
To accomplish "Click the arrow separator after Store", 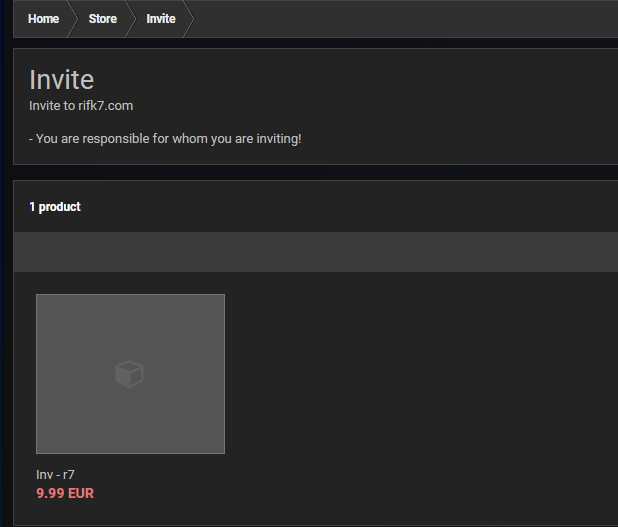I will 130,19.
